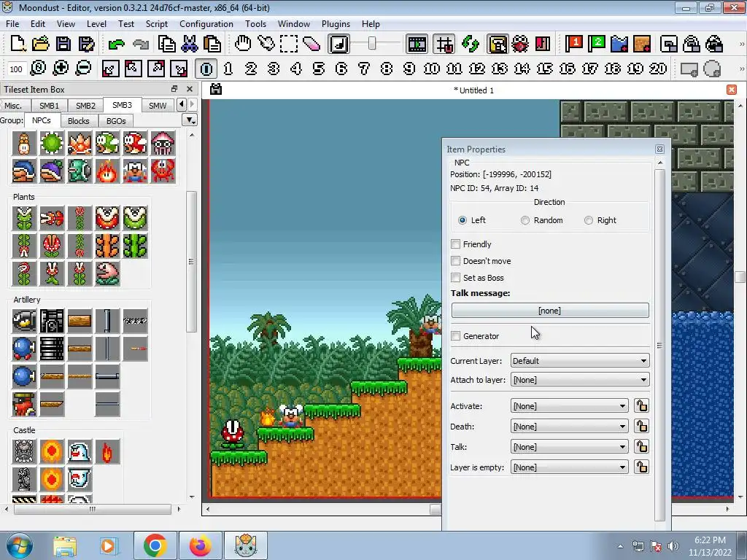The height and width of the screenshot is (560, 747).
Task: Pick the red crab NPC in the tileset
Action: click(163, 171)
